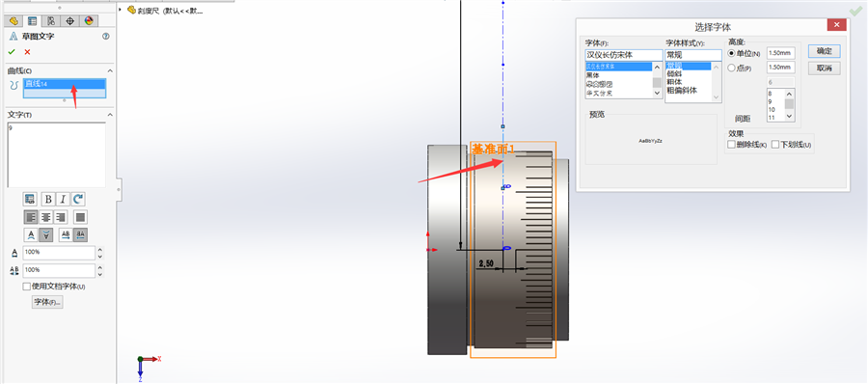Click the 字体 font button
The image size is (868, 384).
(48, 302)
